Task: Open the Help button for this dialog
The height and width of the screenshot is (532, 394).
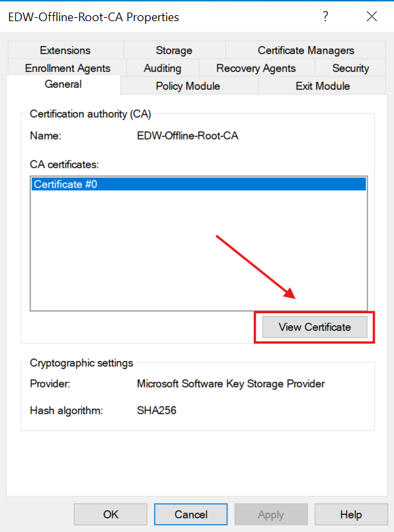Action: click(351, 514)
